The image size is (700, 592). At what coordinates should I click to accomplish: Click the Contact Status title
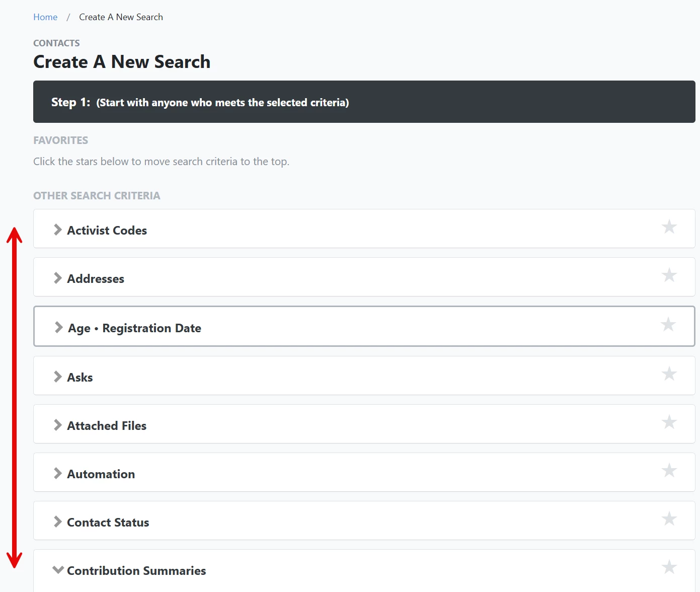pyautogui.click(x=108, y=523)
